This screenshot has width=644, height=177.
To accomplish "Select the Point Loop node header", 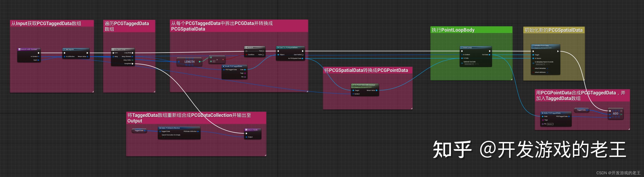I will [x=476, y=47].
